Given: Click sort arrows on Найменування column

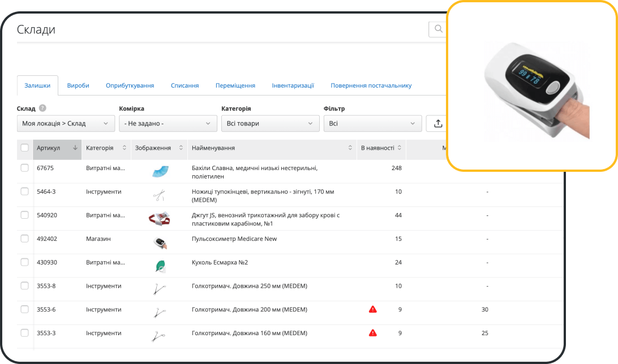Looking at the screenshot, I should 350,148.
